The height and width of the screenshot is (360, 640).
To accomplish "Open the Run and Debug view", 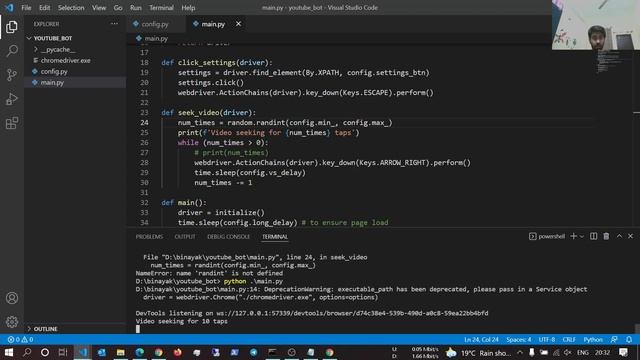I will coord(12,99).
